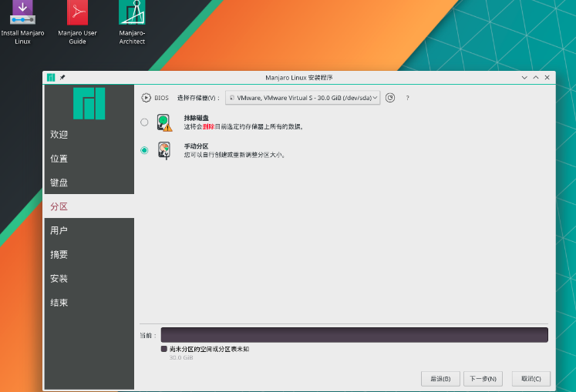
Task: Click the 30.0 GiB size label
Action: (x=181, y=357)
